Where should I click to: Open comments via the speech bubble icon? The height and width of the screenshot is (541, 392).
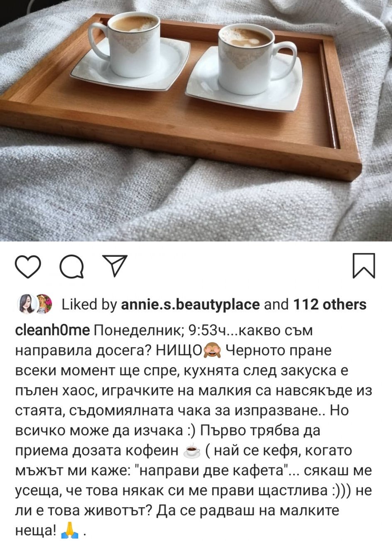pyautogui.click(x=71, y=267)
